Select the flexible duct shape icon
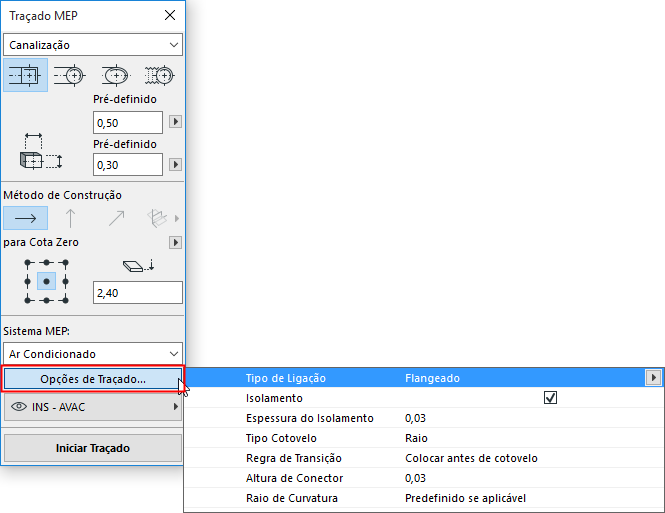Viewport: 665px width, 513px height. tap(159, 75)
